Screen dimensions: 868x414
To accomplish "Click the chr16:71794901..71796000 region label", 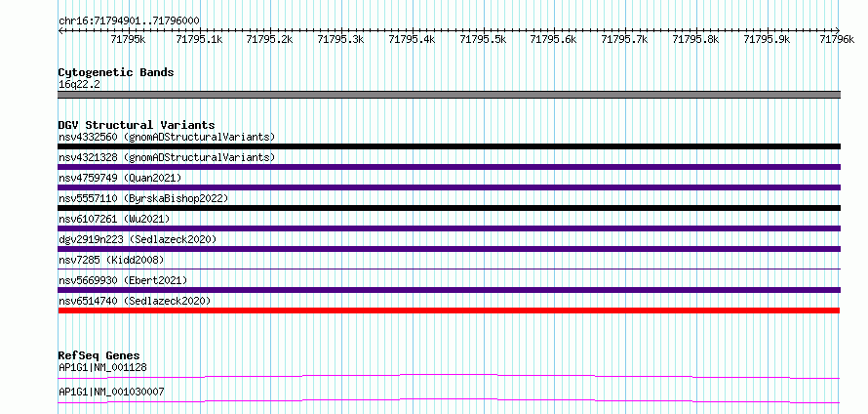I will [129, 21].
